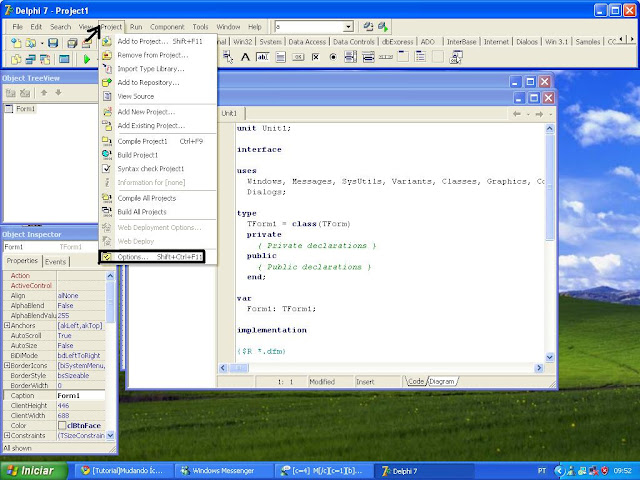640x480 pixels.
Task: Select the ComboBox component icon
Action: (368, 57)
